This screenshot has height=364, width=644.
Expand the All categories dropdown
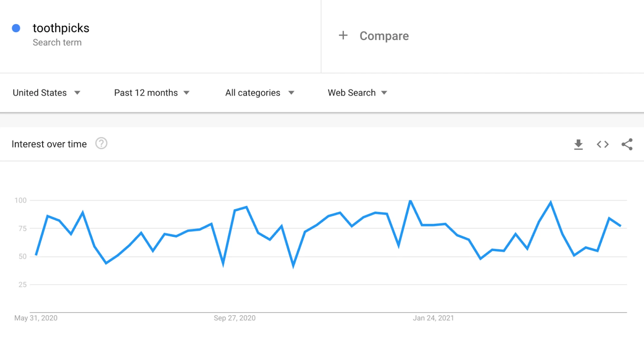(260, 93)
